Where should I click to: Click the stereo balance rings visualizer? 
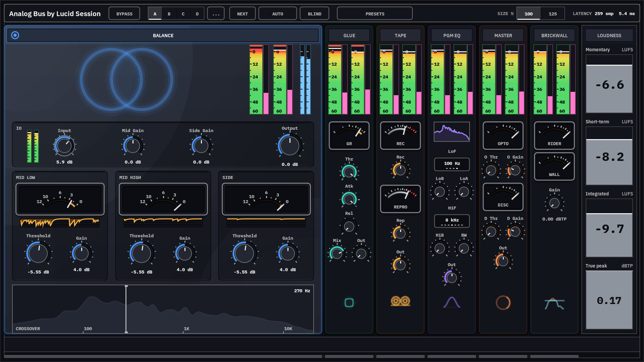[x=126, y=79]
